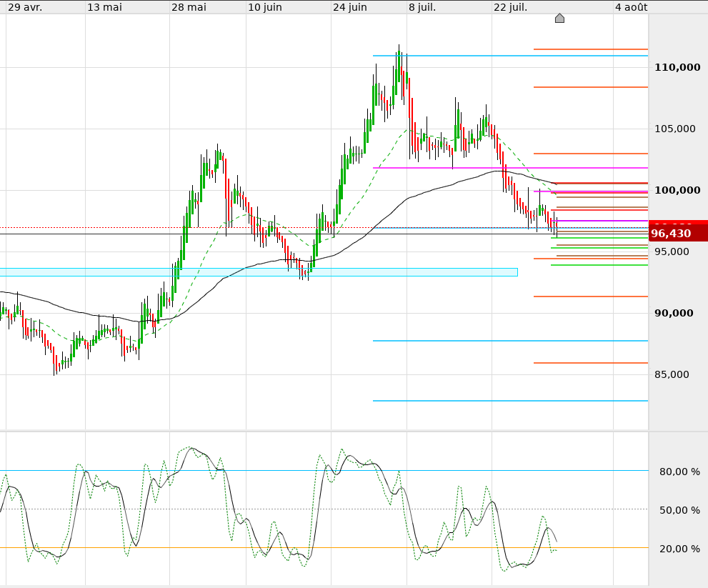Select the 85,000 price scale label
708x588 pixels.
click(672, 374)
